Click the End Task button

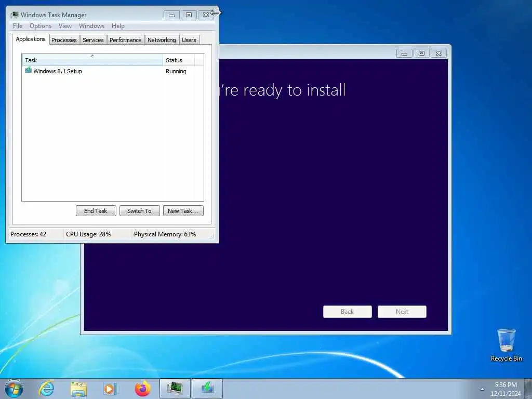point(96,211)
